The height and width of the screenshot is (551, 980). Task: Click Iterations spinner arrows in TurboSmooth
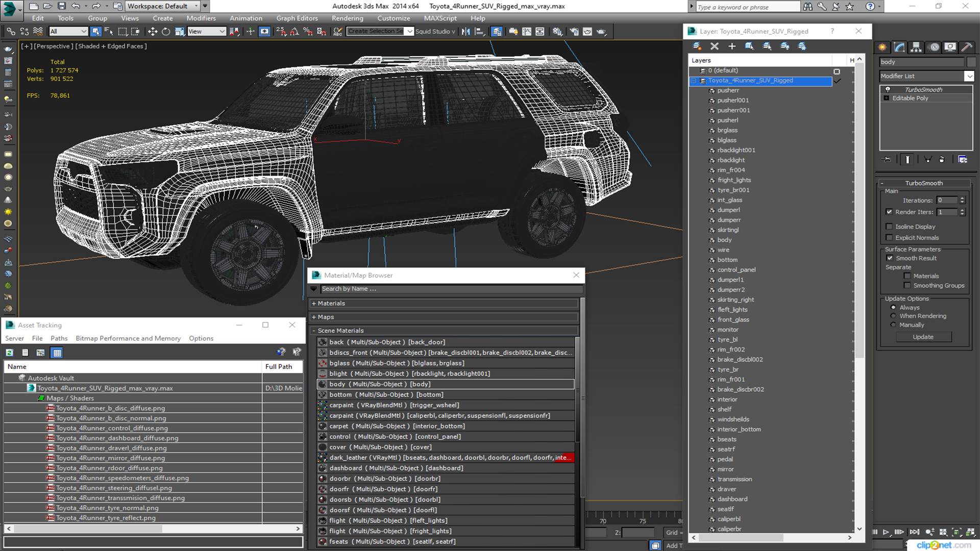click(962, 201)
